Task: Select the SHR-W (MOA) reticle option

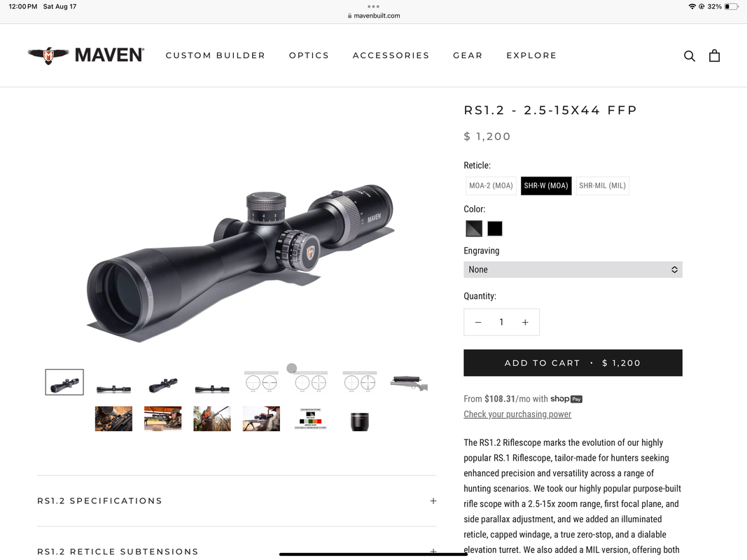Action: (x=546, y=185)
